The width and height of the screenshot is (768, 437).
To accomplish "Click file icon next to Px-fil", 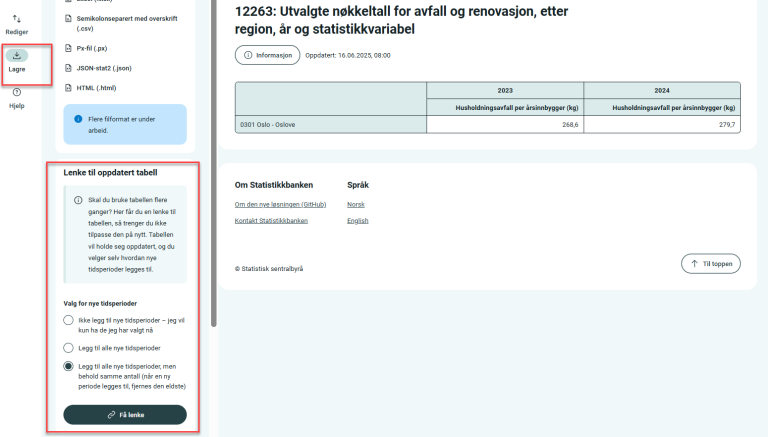I will coord(68,48).
